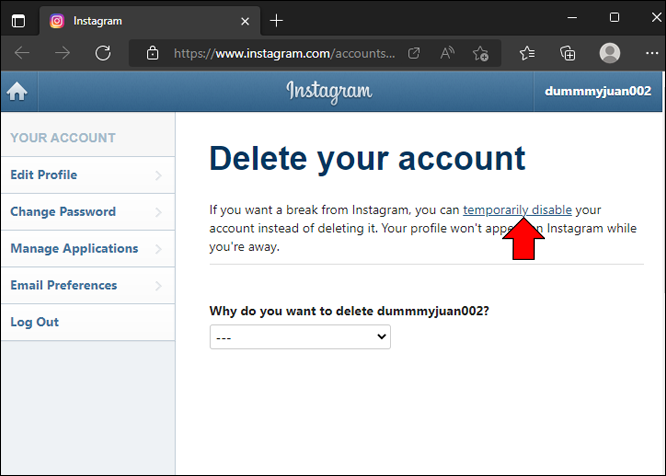Viewport: 666px width, 476px height.
Task: Click chevron next to Edit Profile
Action: [158, 175]
